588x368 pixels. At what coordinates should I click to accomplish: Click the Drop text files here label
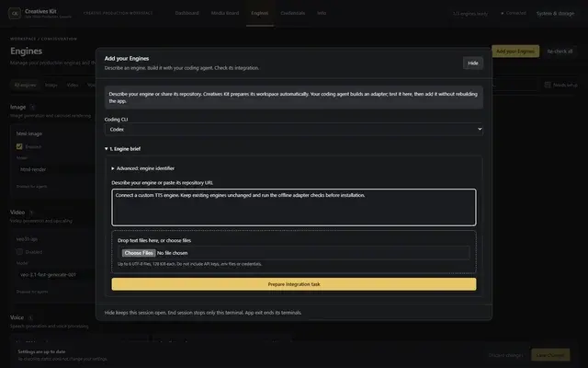[154, 241]
